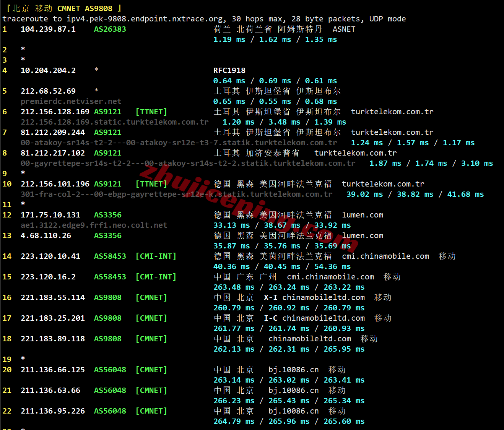Click the 3.10 ms latency on hop 8

[x=477, y=163]
